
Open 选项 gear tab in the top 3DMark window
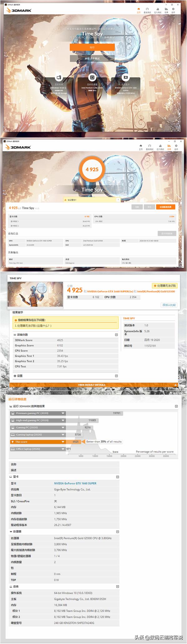pyautogui.click(x=173, y=10)
